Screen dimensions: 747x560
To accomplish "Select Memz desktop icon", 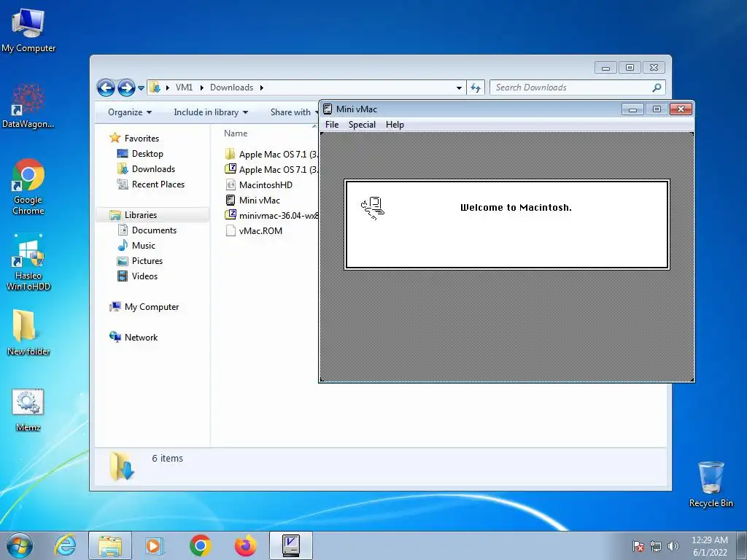I will (28, 410).
